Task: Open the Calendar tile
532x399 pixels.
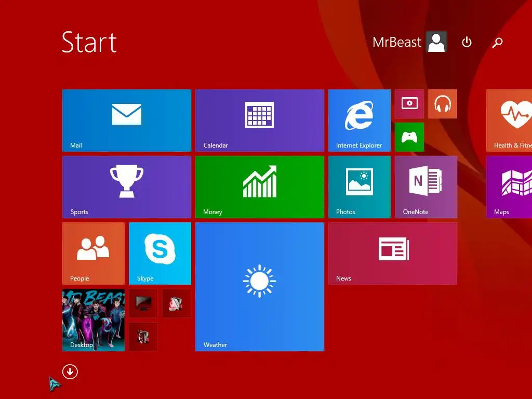Action: point(260,121)
